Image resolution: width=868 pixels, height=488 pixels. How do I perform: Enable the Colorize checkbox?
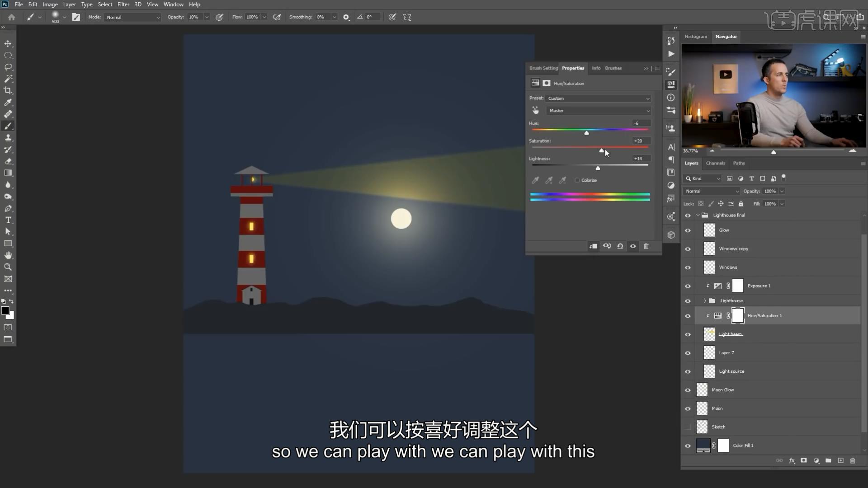point(577,180)
